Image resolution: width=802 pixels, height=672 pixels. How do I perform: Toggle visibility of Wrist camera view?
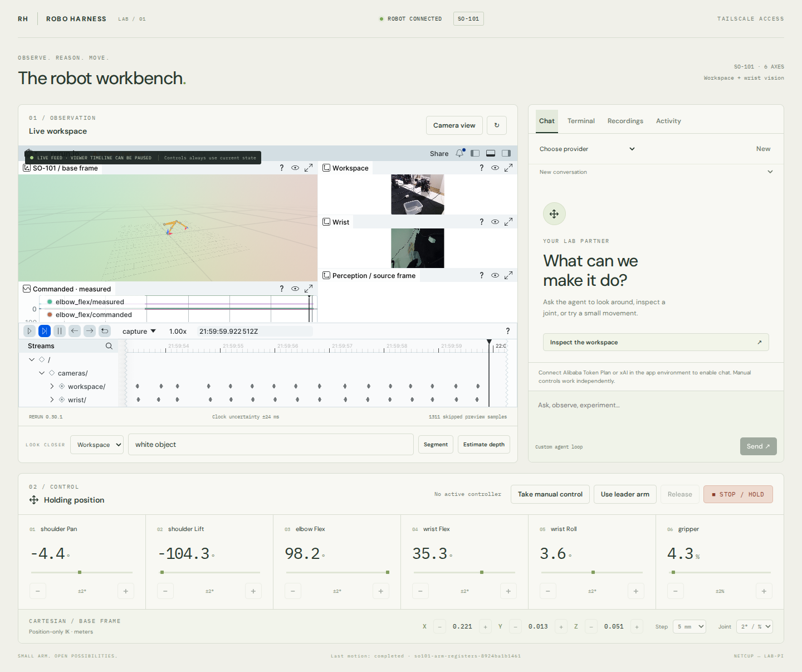coord(495,222)
